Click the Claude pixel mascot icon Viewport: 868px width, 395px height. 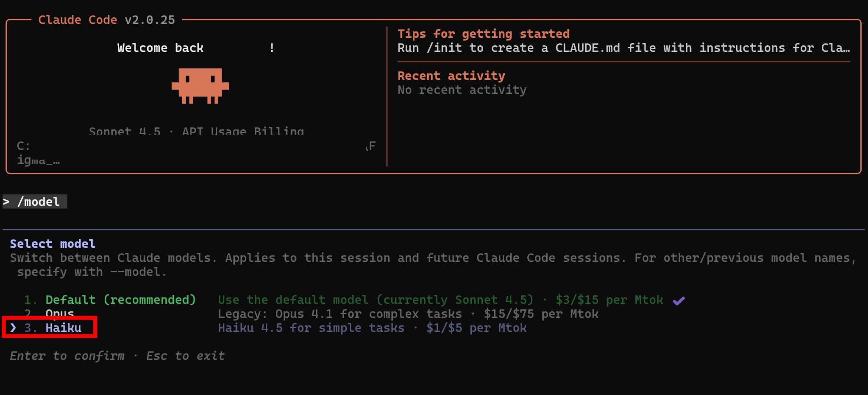[x=200, y=86]
